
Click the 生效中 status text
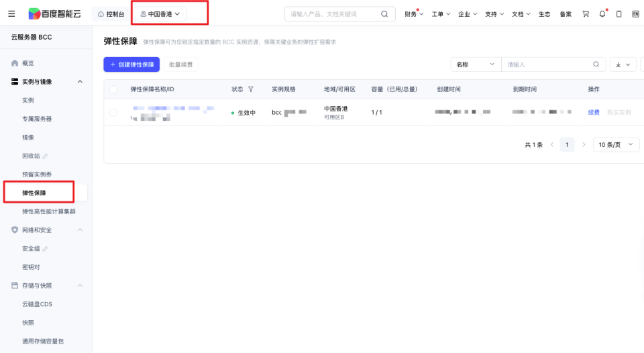[246, 113]
